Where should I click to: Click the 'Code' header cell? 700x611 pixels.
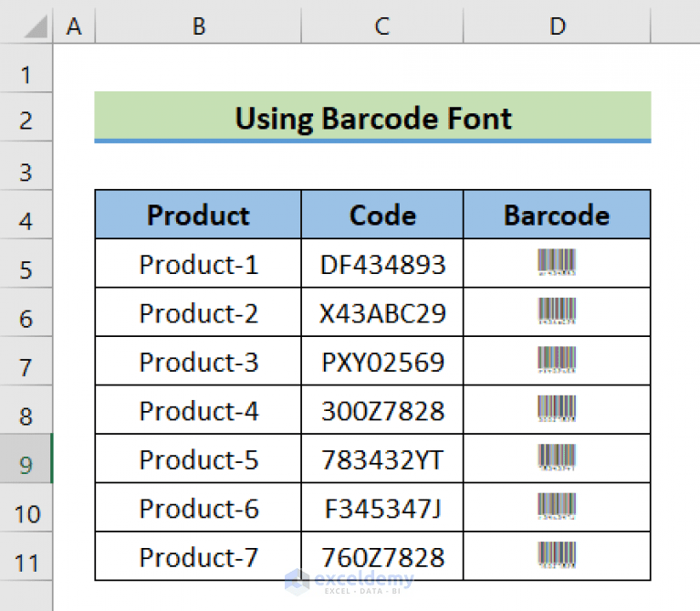382,215
